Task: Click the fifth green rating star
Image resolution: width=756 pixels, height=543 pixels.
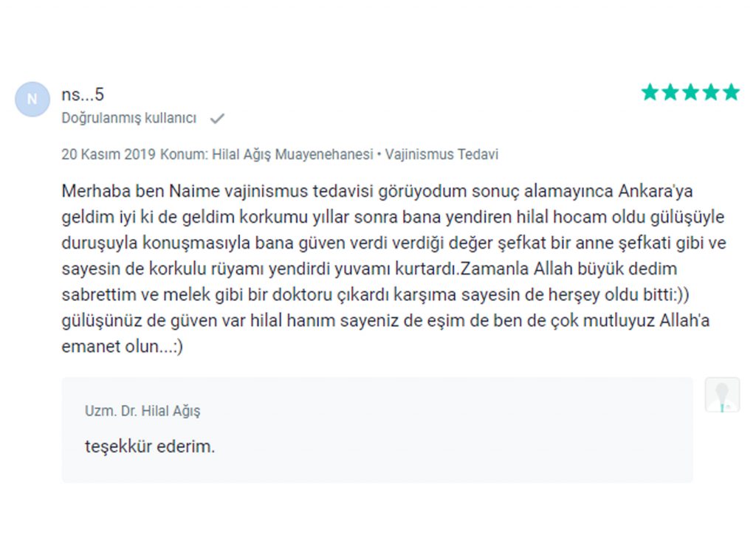Action: point(731,92)
